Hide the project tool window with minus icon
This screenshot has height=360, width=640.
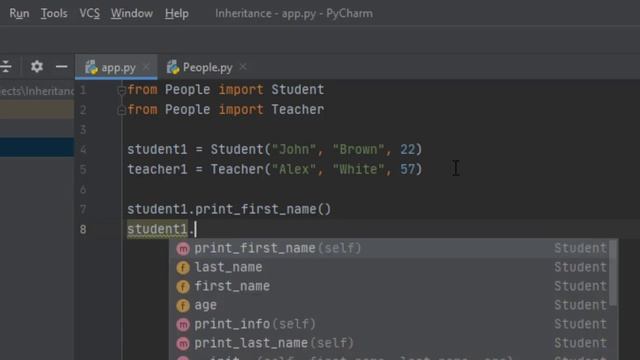[x=62, y=67]
